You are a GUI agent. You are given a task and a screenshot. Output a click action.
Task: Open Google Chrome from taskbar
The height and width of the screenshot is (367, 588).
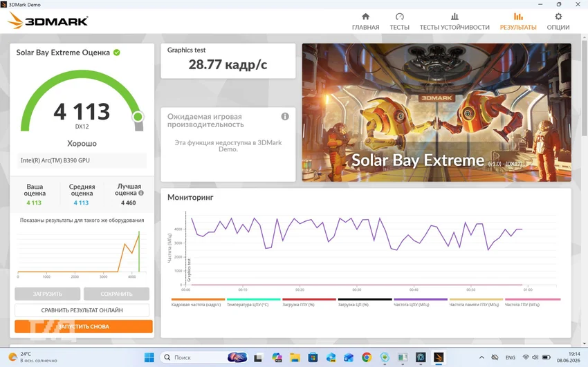pyautogui.click(x=367, y=357)
